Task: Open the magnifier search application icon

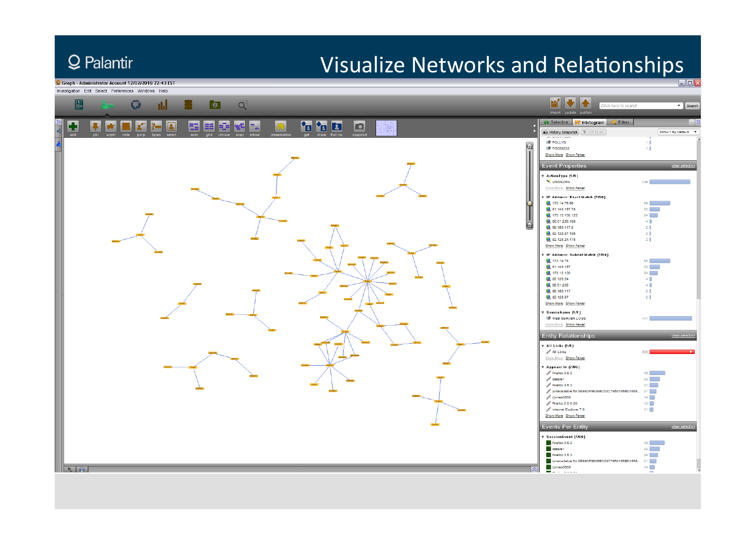Action: pyautogui.click(x=243, y=105)
